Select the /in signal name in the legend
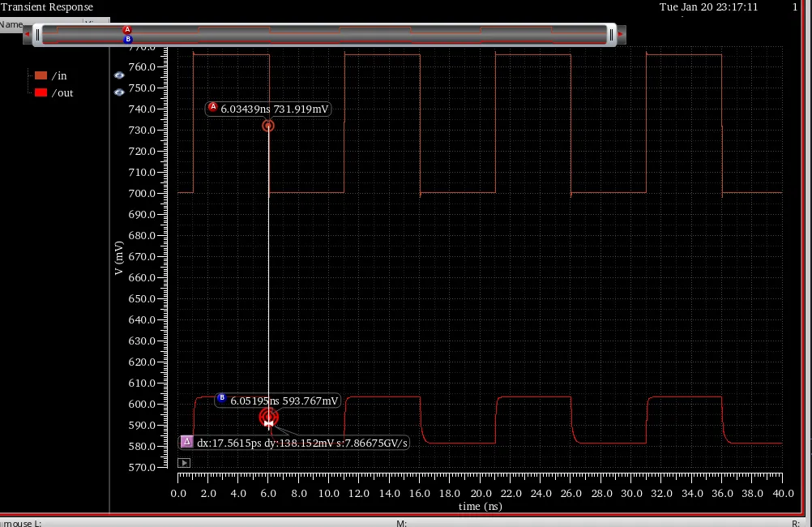 [60, 75]
